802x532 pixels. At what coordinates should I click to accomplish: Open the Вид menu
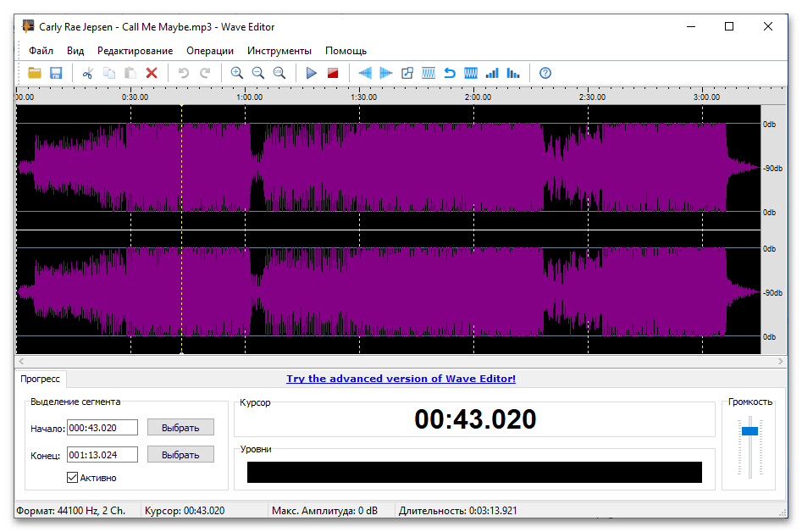click(75, 51)
